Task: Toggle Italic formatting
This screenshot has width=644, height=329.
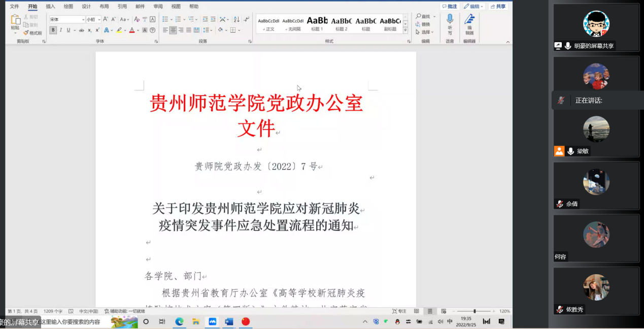Action: [x=61, y=30]
